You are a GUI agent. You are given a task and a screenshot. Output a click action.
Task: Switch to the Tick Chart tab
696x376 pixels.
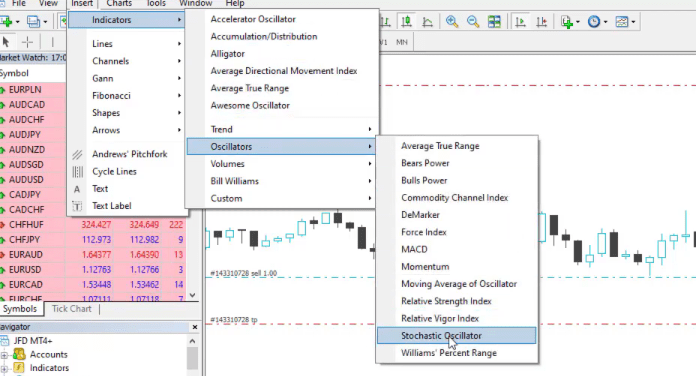[x=71, y=309]
